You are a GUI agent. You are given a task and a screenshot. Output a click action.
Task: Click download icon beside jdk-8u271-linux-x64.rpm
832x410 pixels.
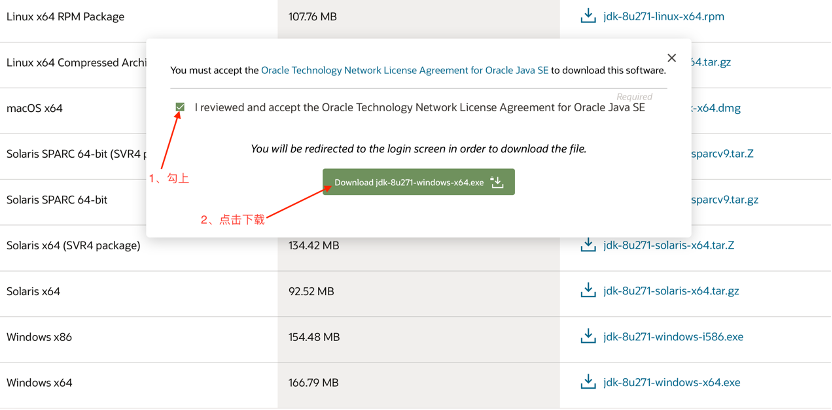588,16
